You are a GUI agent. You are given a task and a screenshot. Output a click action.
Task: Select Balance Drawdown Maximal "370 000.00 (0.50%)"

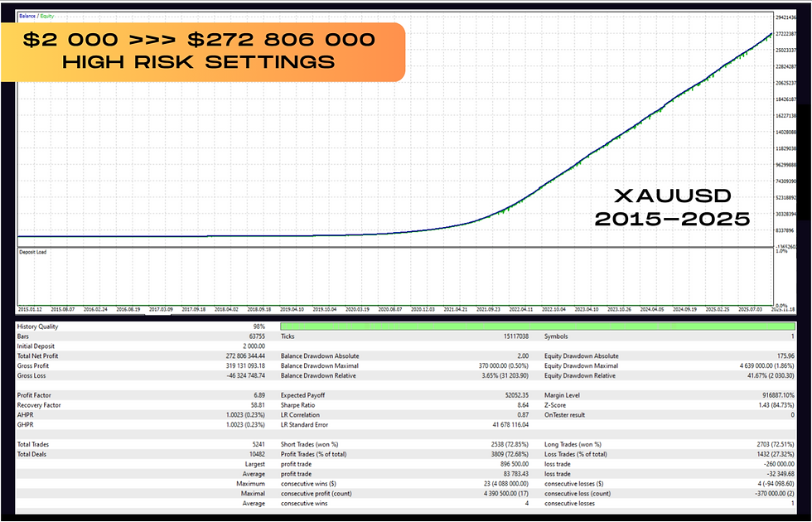[x=504, y=366]
